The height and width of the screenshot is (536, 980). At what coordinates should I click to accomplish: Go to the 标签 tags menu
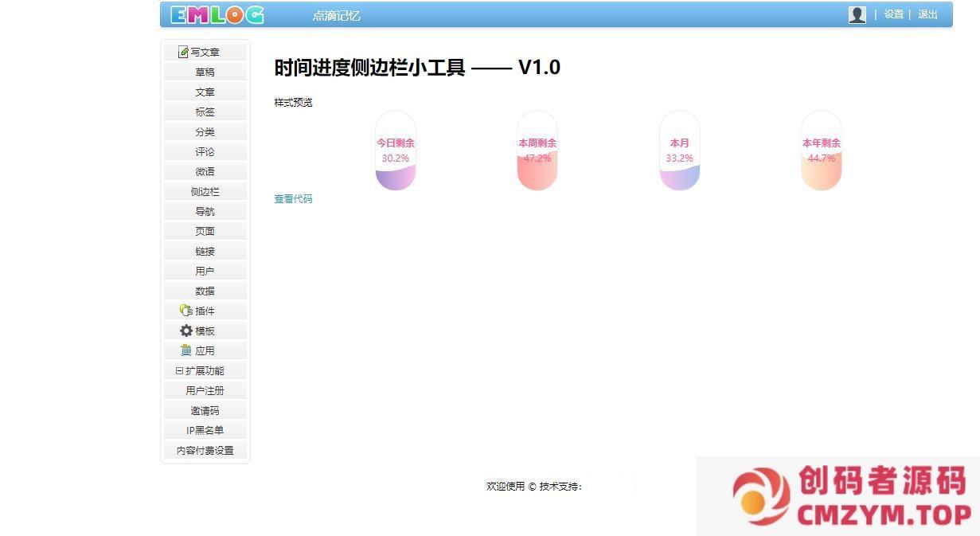point(205,112)
